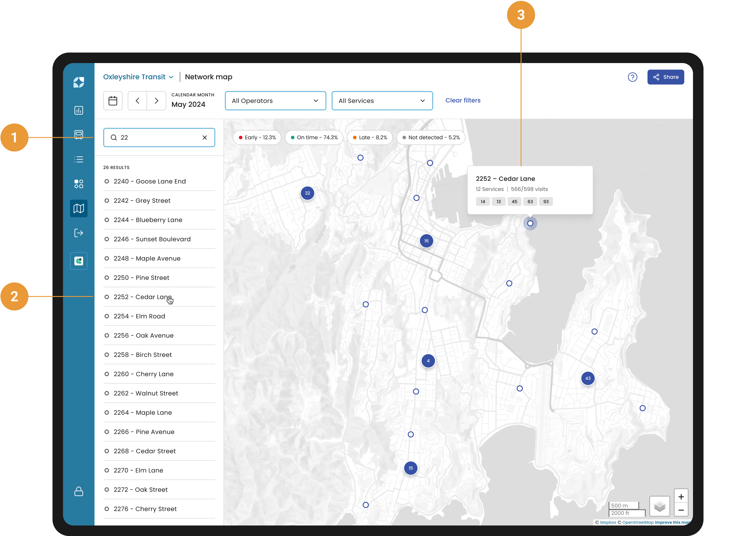Select stop 2272 - Oak Street

pos(159,490)
